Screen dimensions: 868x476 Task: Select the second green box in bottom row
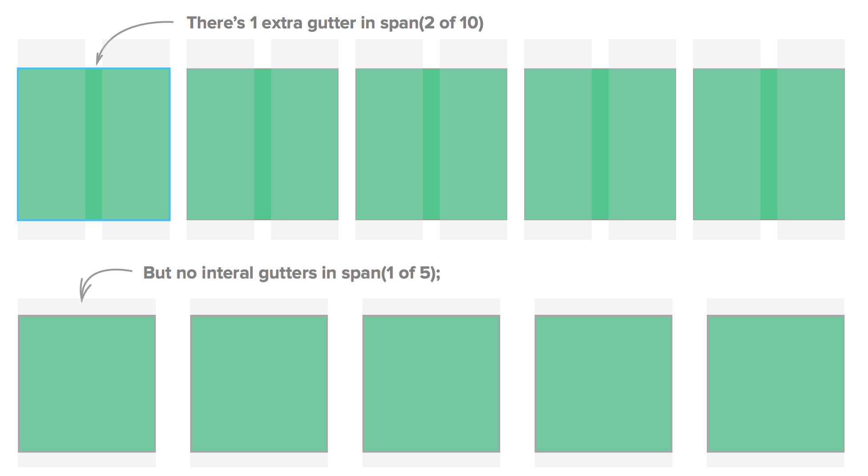pyautogui.click(x=259, y=384)
